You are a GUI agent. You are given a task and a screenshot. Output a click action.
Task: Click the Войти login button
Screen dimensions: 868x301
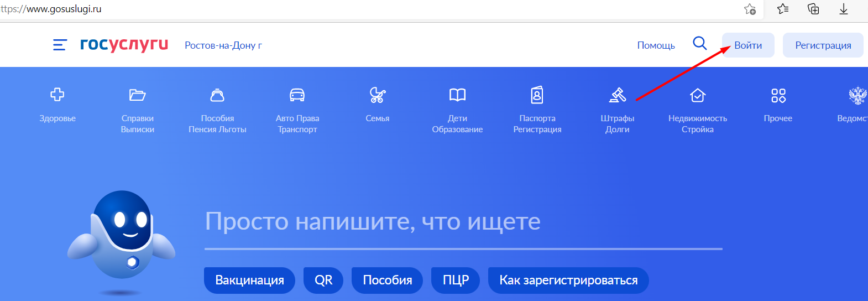(748, 45)
